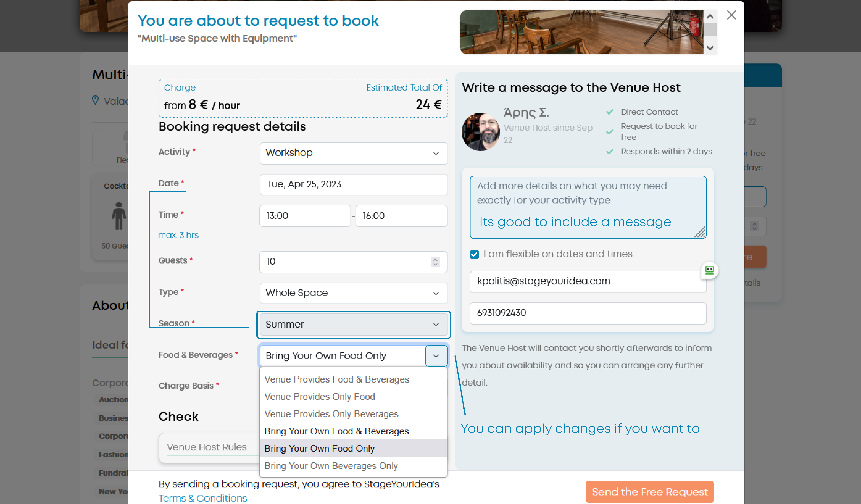The width and height of the screenshot is (861, 504).
Task: Toggle flexible on dates and times checkbox
Action: pyautogui.click(x=474, y=254)
